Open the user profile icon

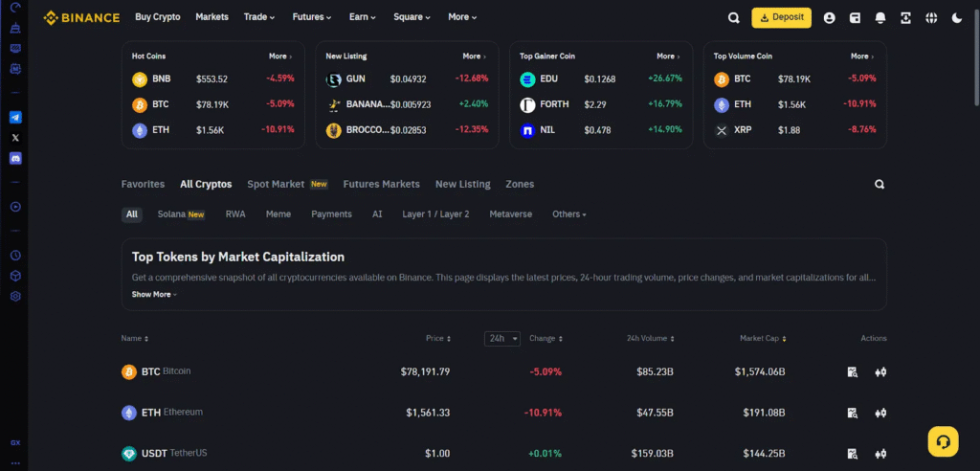click(x=829, y=17)
